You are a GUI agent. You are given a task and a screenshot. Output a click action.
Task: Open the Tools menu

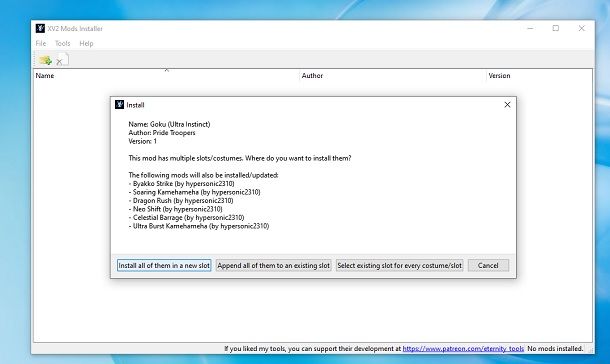(63, 44)
